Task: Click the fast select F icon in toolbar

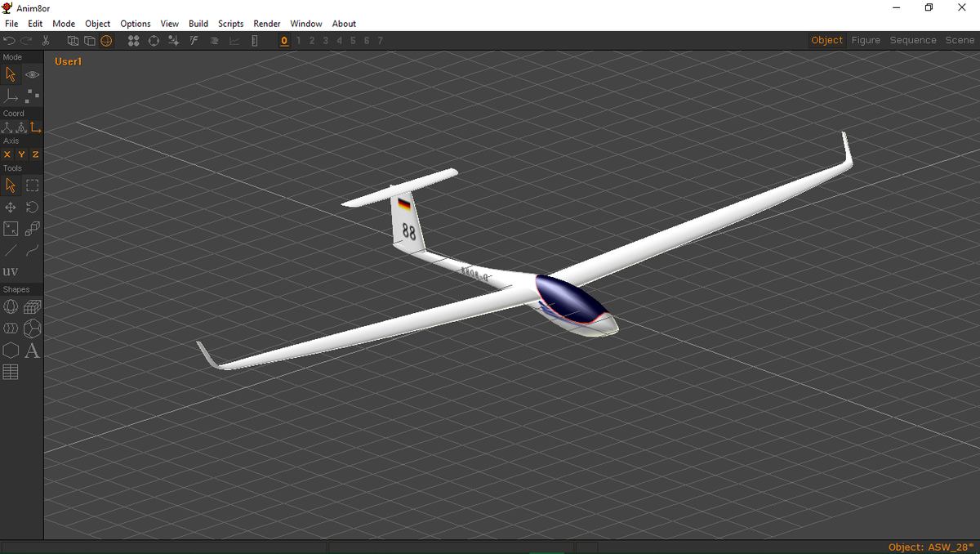Action: [x=194, y=41]
